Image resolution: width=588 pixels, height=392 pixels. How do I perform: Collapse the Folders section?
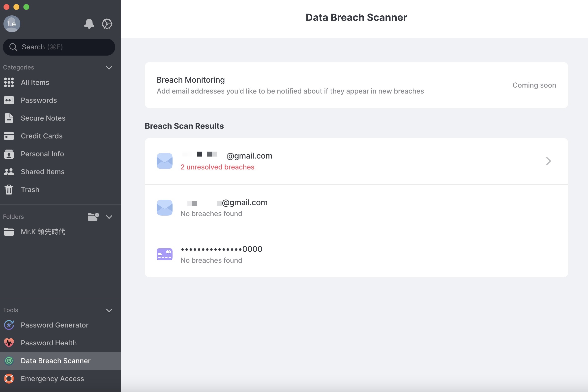[x=109, y=217]
